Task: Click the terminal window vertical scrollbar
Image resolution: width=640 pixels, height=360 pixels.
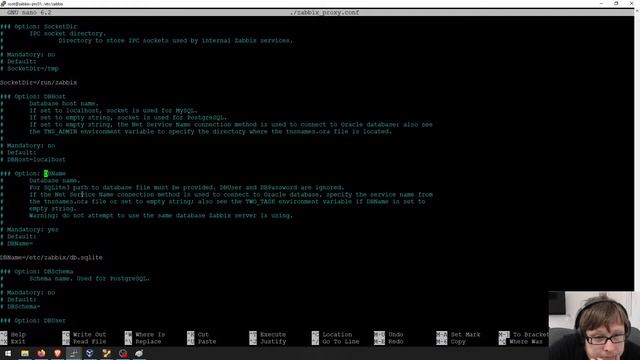Action: click(x=637, y=149)
